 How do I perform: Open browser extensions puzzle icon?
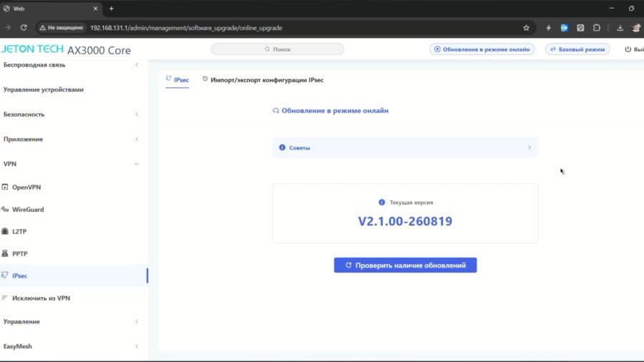pos(596,28)
